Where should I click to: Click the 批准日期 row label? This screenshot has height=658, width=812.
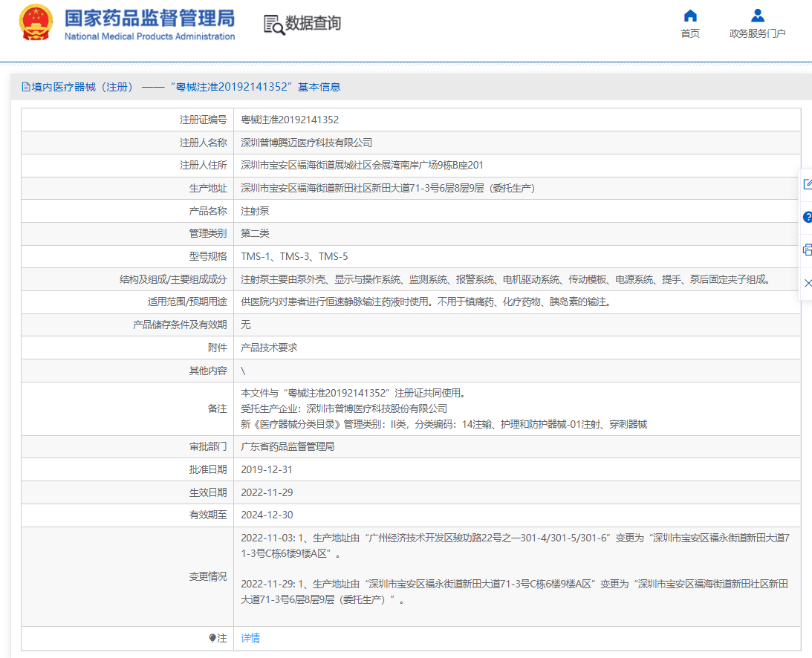click(208, 469)
